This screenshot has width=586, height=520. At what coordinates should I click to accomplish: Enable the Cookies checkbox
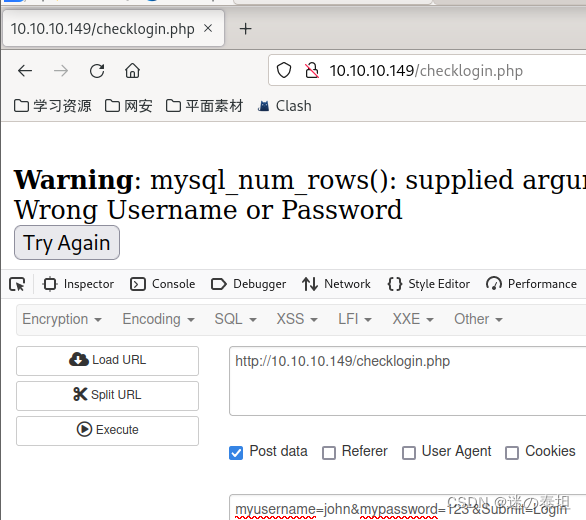[x=512, y=453]
